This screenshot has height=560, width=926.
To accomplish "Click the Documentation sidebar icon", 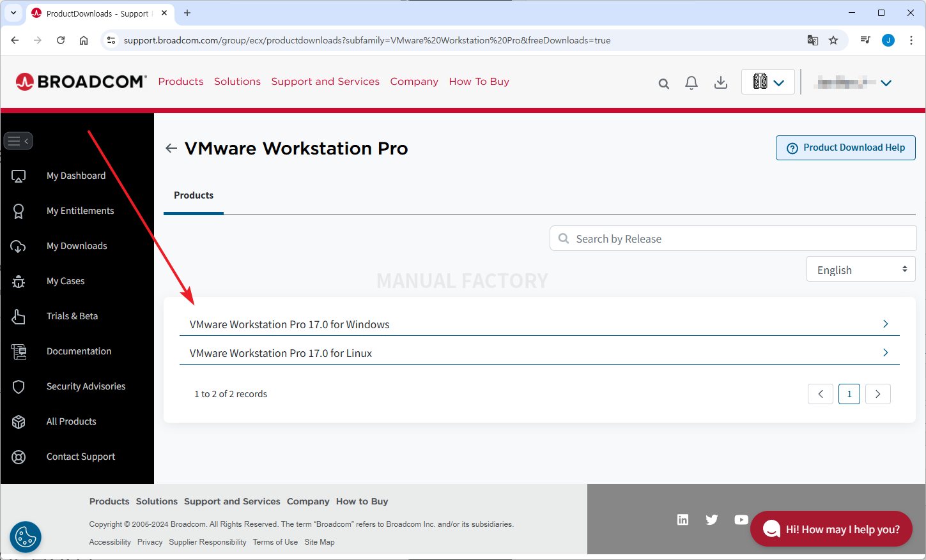I will [19, 352].
